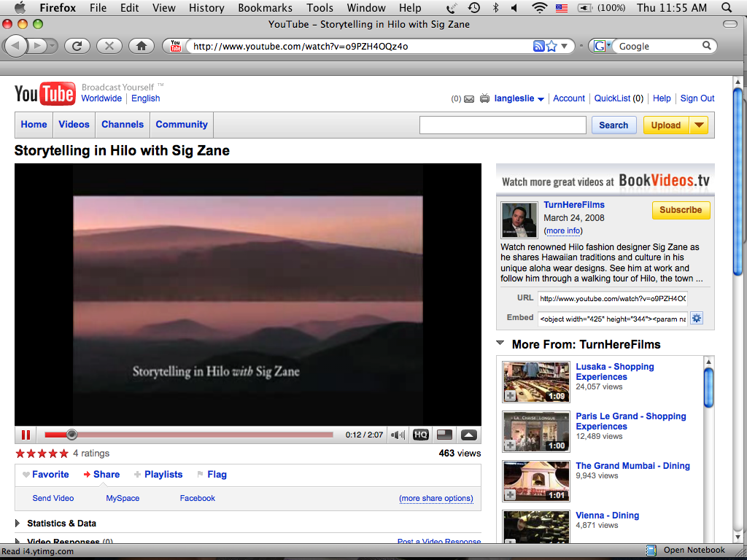Mute the video with the speaker icon
The height and width of the screenshot is (560, 747).
pyautogui.click(x=398, y=435)
